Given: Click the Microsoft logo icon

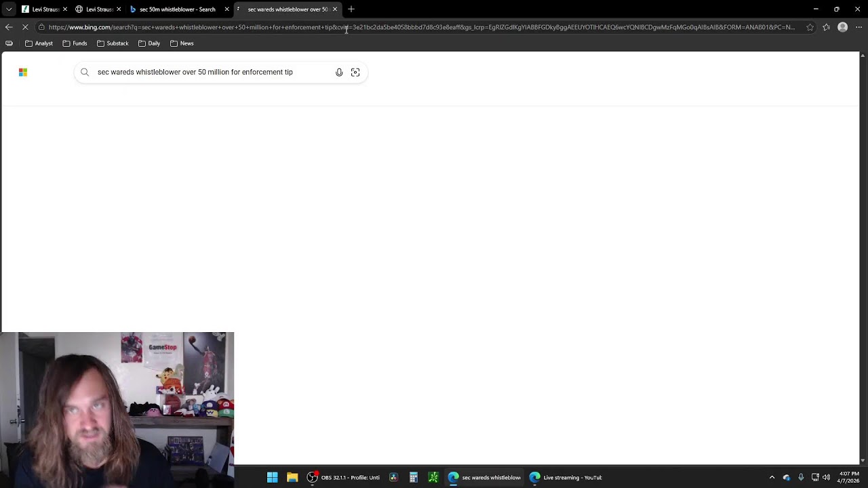Looking at the screenshot, I should coord(23,72).
